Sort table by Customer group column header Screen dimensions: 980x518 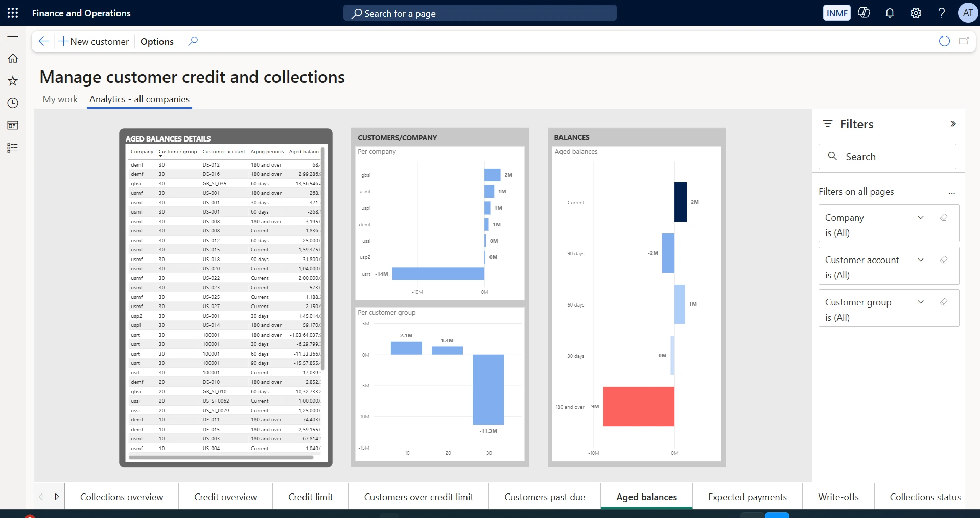(178, 152)
